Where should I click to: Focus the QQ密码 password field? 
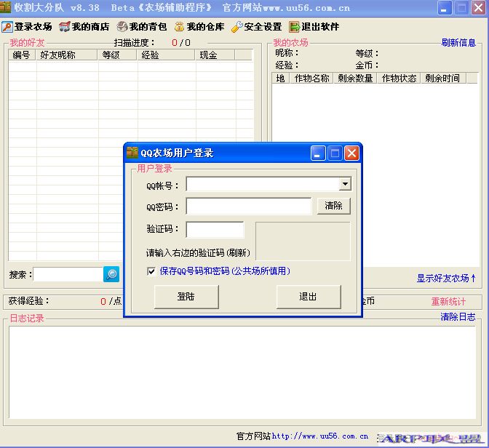tap(249, 206)
